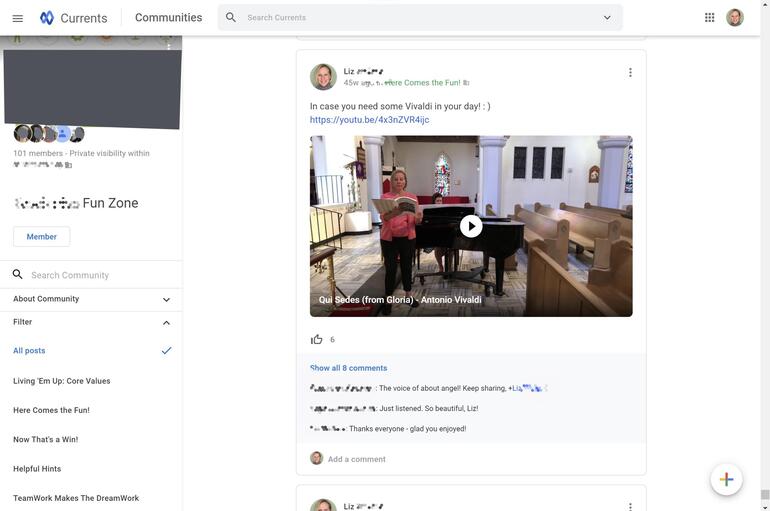Image resolution: width=770 pixels, height=511 pixels.
Task: Filter by Living 'Em Up: Core Values
Action: (62, 381)
